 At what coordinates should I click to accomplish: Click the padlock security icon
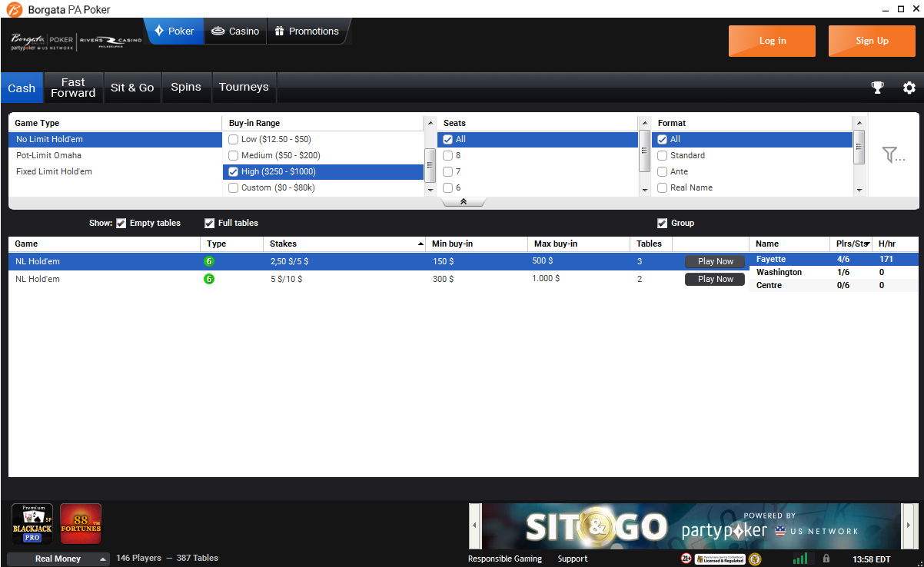point(826,559)
